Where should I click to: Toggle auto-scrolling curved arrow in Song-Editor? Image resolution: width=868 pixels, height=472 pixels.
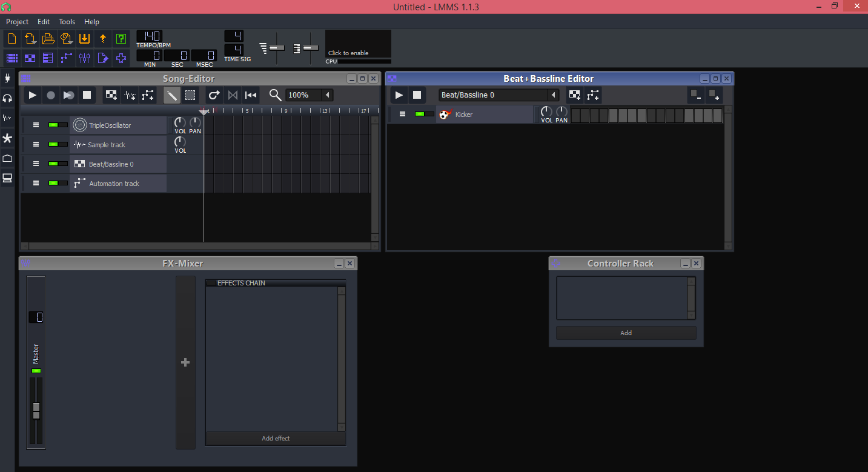pyautogui.click(x=214, y=95)
